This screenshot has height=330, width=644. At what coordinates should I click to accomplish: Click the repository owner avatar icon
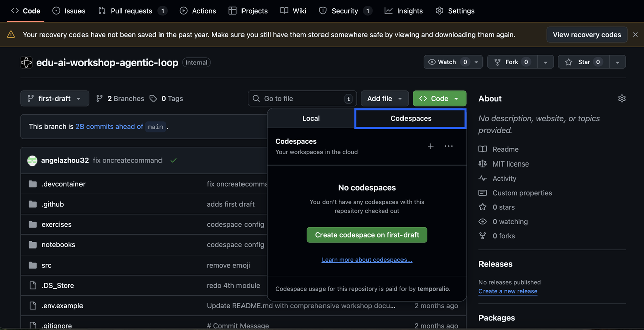click(26, 62)
